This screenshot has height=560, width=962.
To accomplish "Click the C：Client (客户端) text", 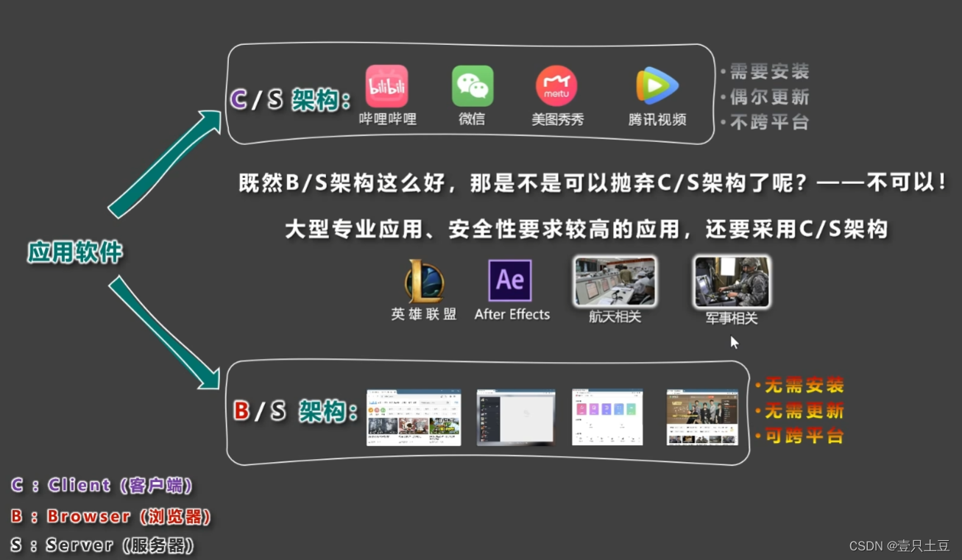I will [102, 486].
